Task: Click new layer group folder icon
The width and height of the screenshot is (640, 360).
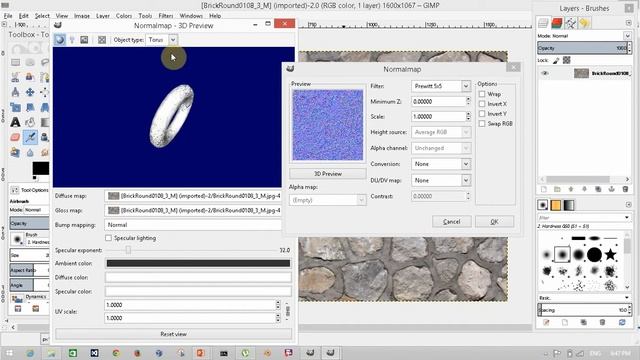Action: [557, 189]
